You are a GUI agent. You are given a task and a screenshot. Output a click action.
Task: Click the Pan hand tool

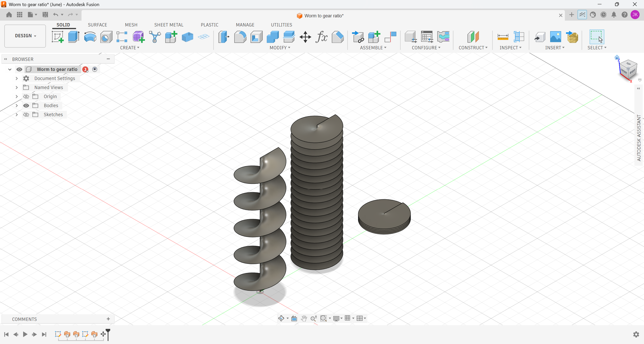pos(304,319)
